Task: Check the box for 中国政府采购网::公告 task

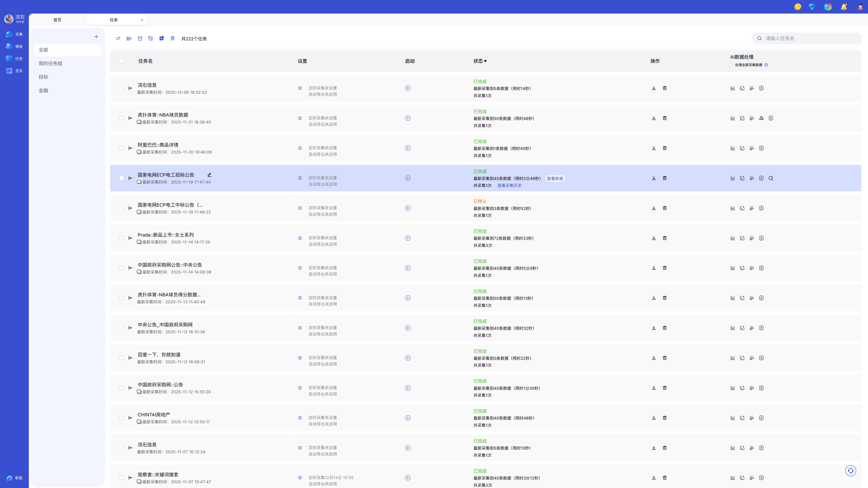Action: 121,388
